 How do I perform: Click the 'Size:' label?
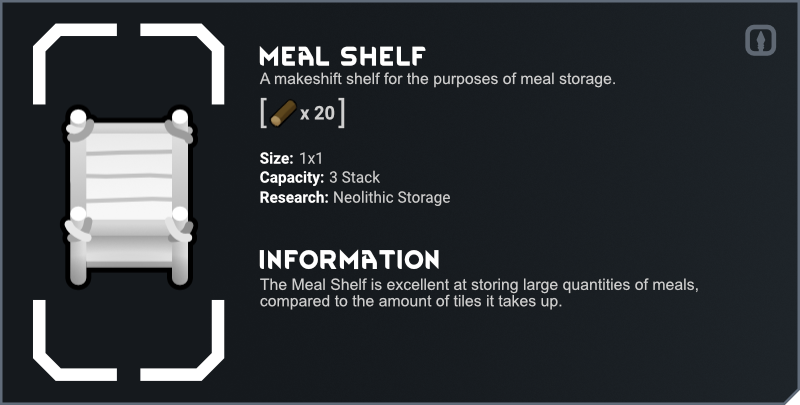pyautogui.click(x=276, y=158)
